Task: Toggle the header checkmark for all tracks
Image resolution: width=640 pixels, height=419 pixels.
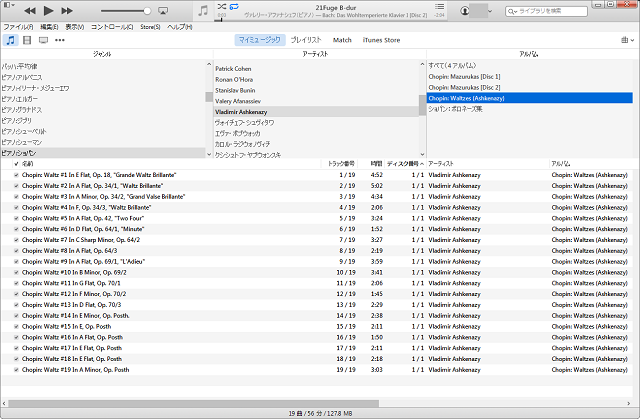Action: [16, 164]
